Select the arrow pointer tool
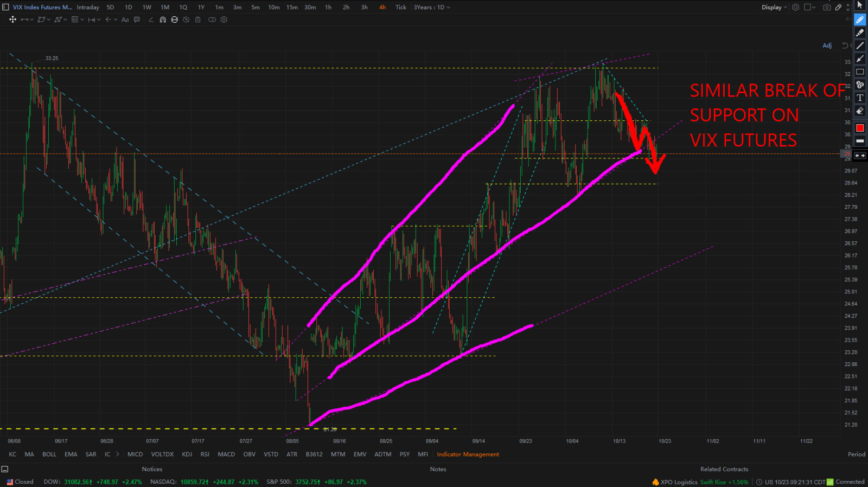 click(x=860, y=5)
